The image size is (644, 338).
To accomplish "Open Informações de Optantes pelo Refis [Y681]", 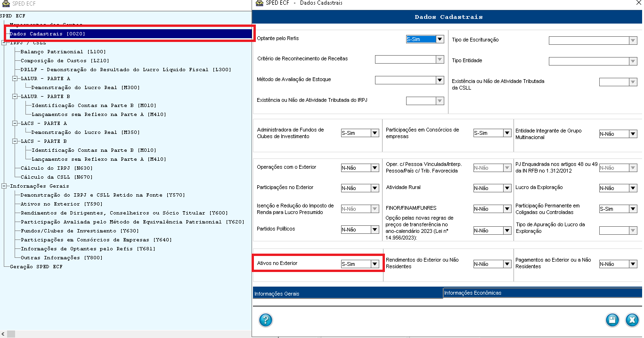I will [x=88, y=248].
